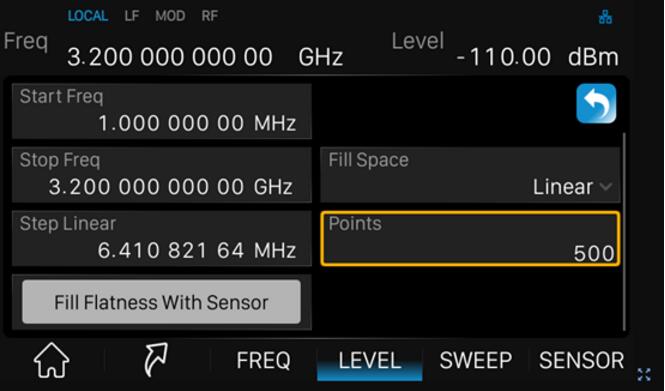
Task: Click the curved arrow shortcut icon
Action: [156, 360]
